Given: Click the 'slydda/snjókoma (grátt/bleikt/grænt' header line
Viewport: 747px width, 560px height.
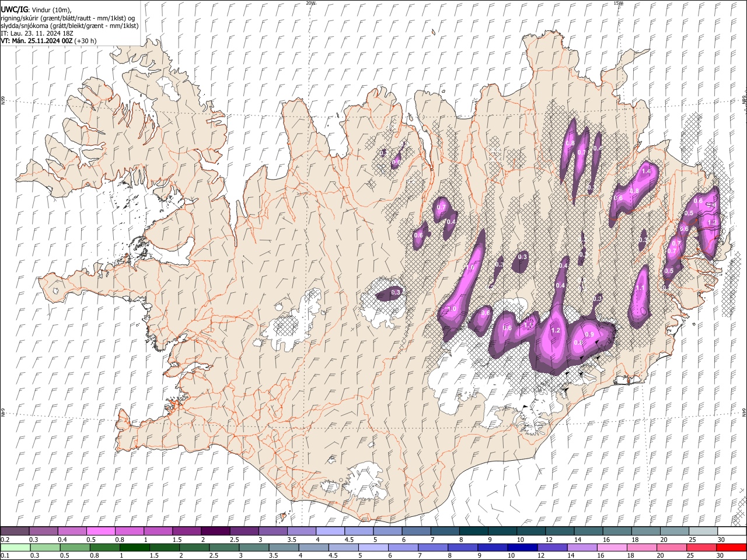Looking at the screenshot, I should 69,26.
